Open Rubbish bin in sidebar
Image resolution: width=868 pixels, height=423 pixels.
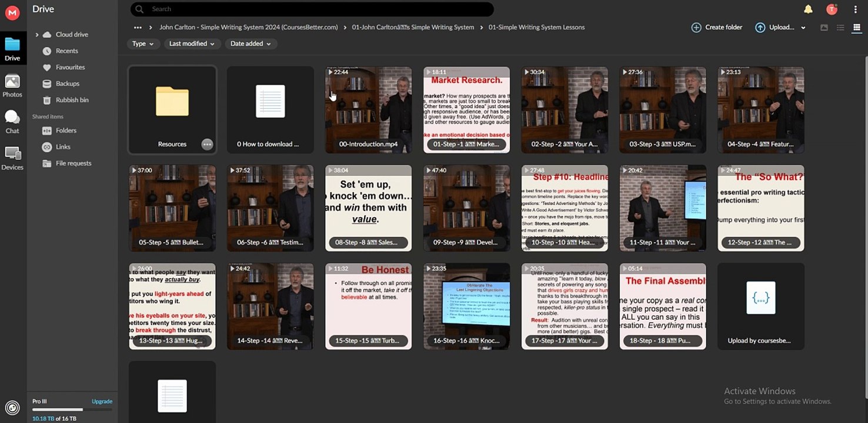(73, 100)
